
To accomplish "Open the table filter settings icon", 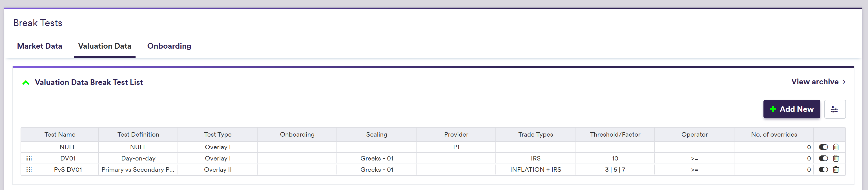I will coord(834,109).
